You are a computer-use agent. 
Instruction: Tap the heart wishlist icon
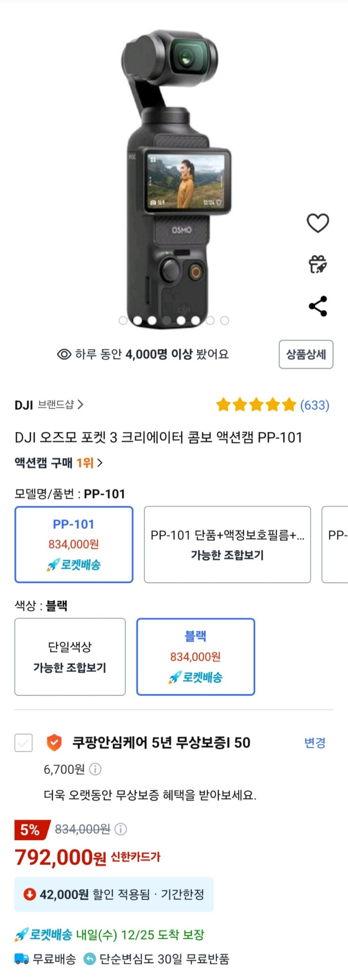(x=318, y=223)
